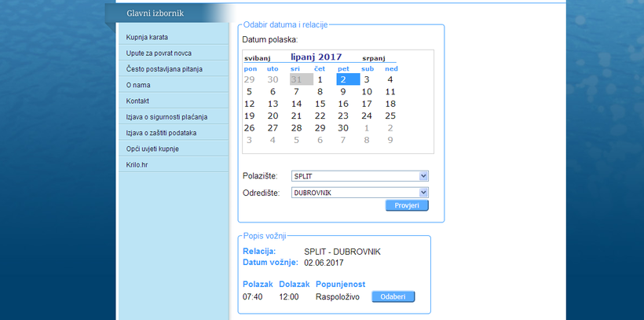Image resolution: width=644 pixels, height=320 pixels.
Task: Go to previous month svibanj
Action: 258,58
